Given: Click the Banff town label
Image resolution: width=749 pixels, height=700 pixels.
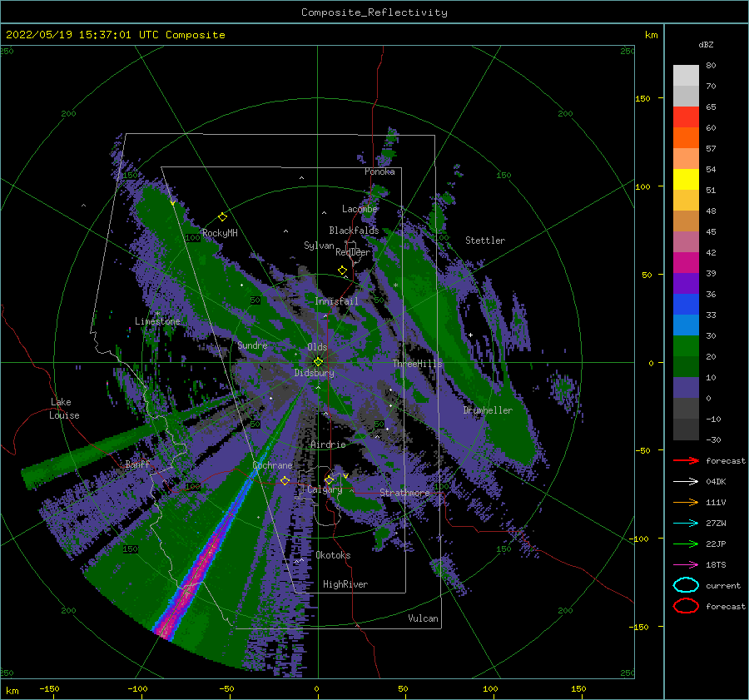Looking at the screenshot, I should (137, 464).
